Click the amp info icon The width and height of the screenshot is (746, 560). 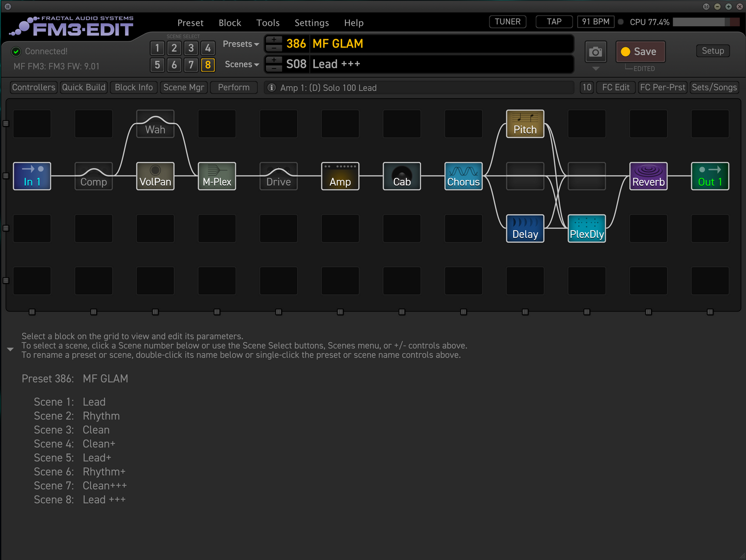click(272, 88)
